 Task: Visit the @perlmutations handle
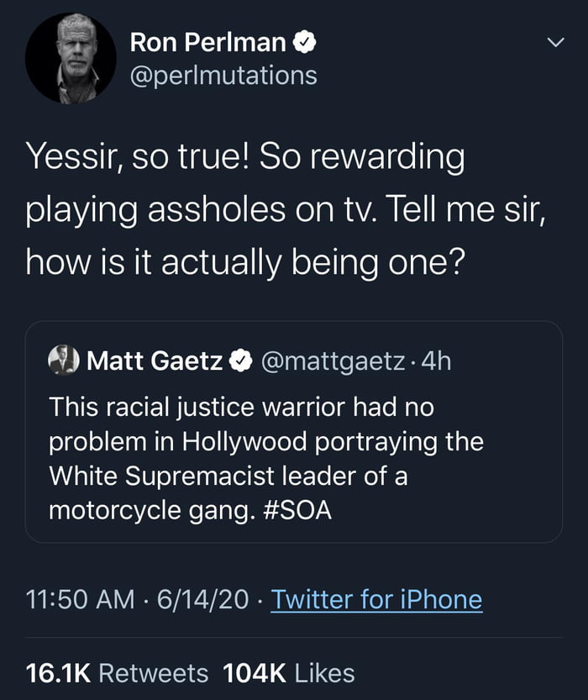click(x=223, y=76)
